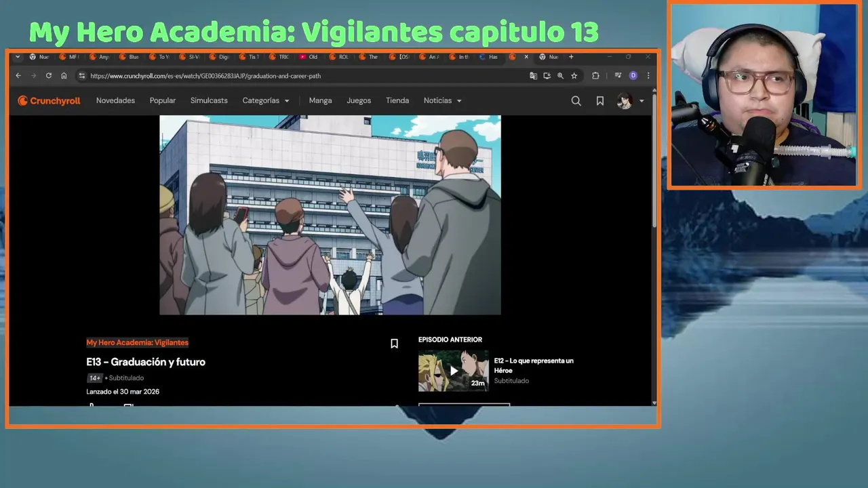Open a new browser tab with plus icon
The image size is (868, 488).
click(x=571, y=57)
